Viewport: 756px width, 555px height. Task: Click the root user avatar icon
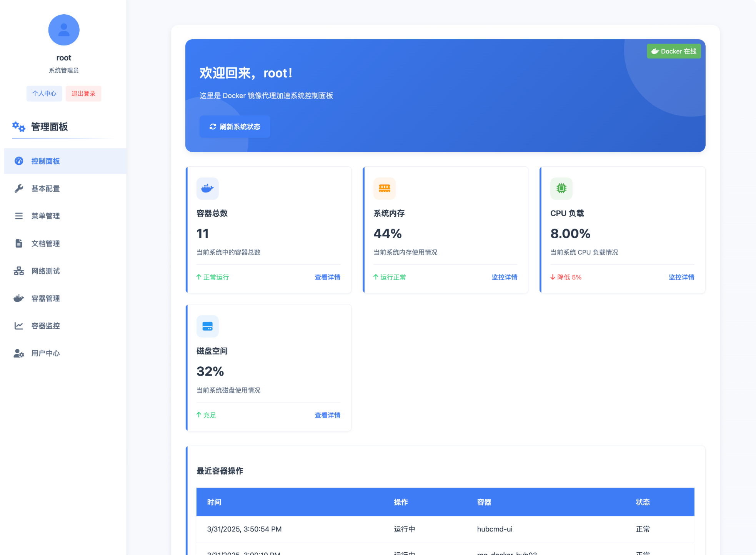tap(64, 30)
